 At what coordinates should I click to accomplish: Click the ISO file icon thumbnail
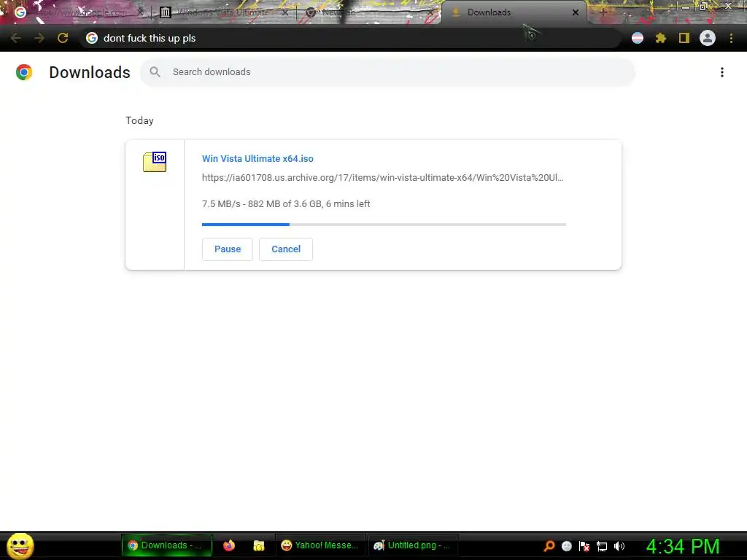click(x=155, y=162)
